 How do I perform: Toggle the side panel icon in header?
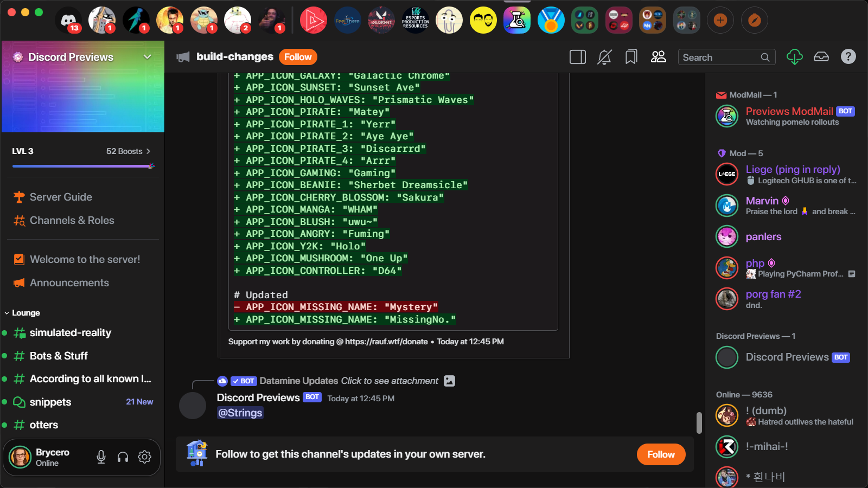pyautogui.click(x=578, y=57)
